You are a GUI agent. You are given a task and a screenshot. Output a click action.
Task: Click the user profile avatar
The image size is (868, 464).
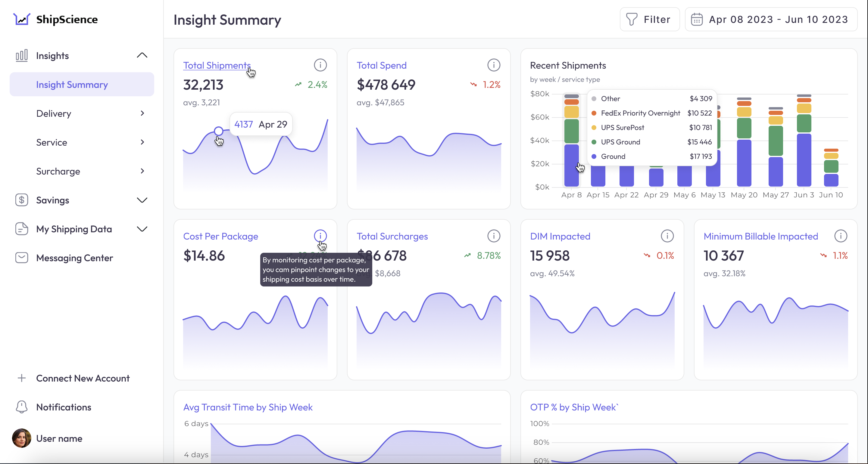click(x=22, y=438)
